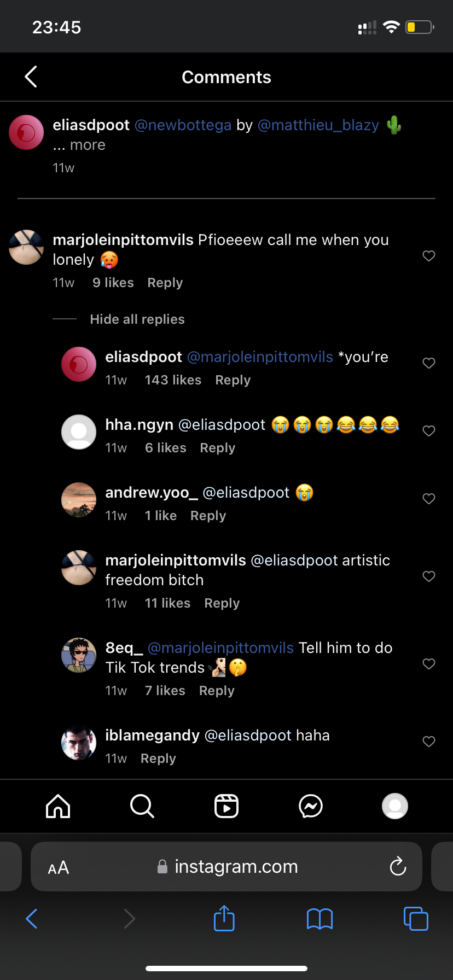Image resolution: width=453 pixels, height=980 pixels.
Task: Tap the back arrow beside Comments
Action: click(x=31, y=77)
